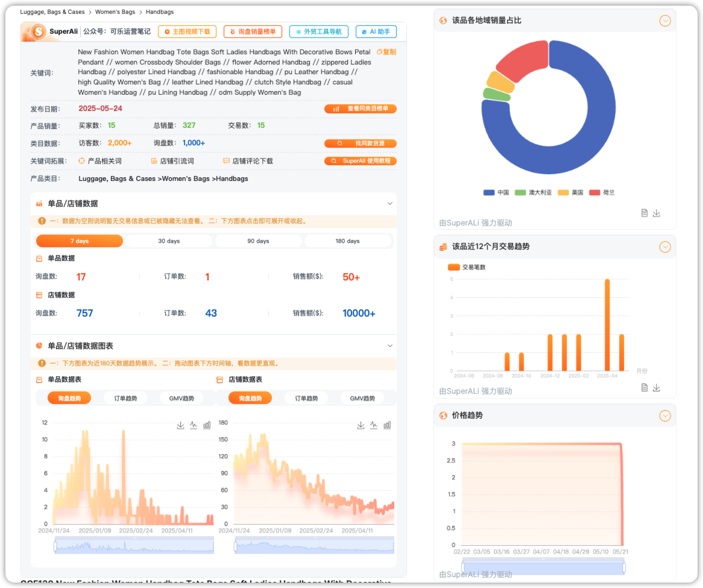The image size is (703, 588).
Task: Select the 90 days tab
Action: coord(258,241)
